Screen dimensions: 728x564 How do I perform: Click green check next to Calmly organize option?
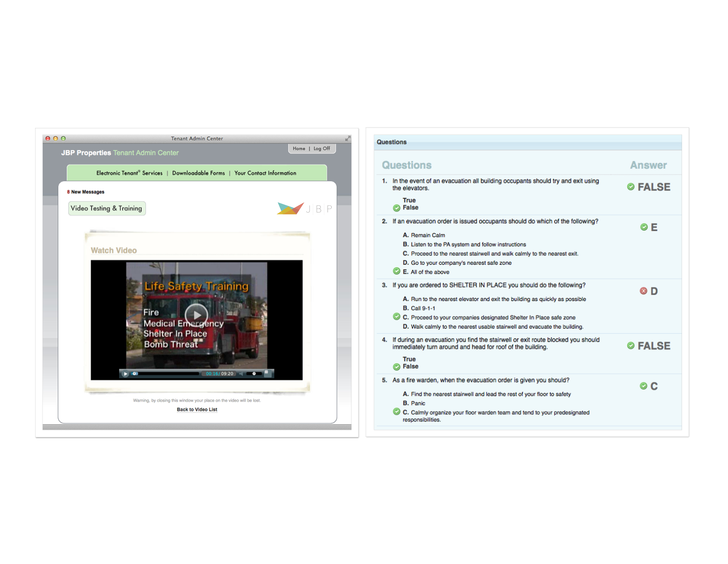(x=396, y=412)
